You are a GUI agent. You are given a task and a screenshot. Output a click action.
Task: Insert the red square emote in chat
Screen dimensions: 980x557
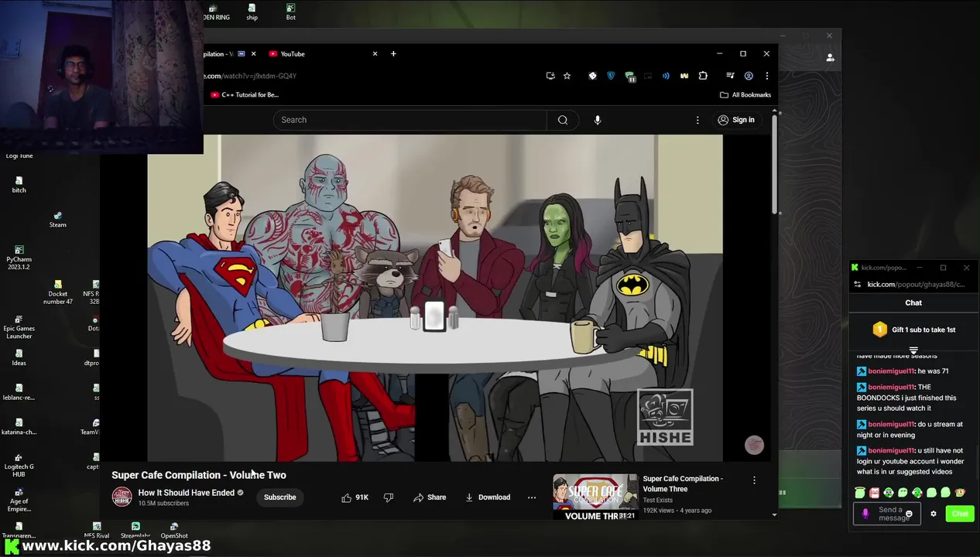tap(874, 493)
